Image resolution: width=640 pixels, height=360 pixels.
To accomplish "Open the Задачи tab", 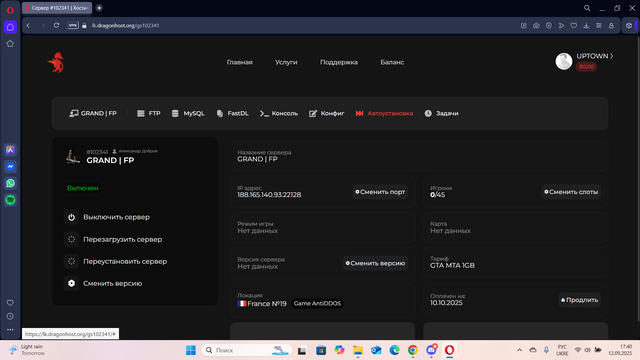I will click(x=441, y=113).
